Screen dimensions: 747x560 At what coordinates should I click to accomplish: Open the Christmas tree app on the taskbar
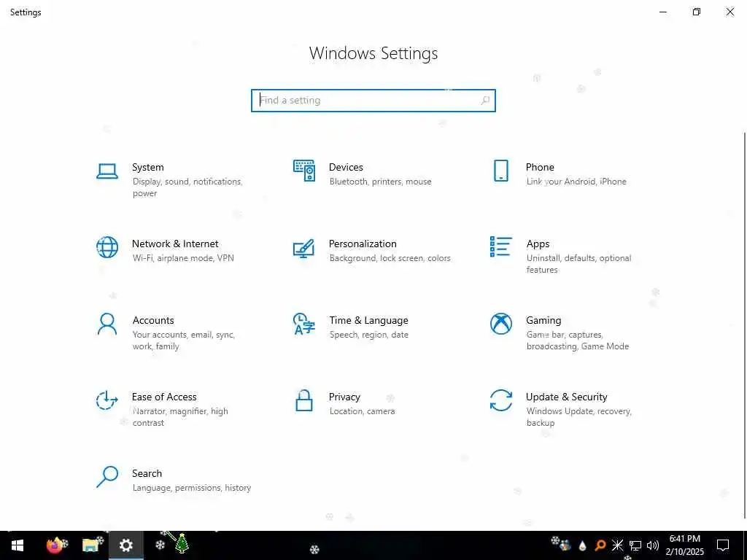(x=182, y=543)
